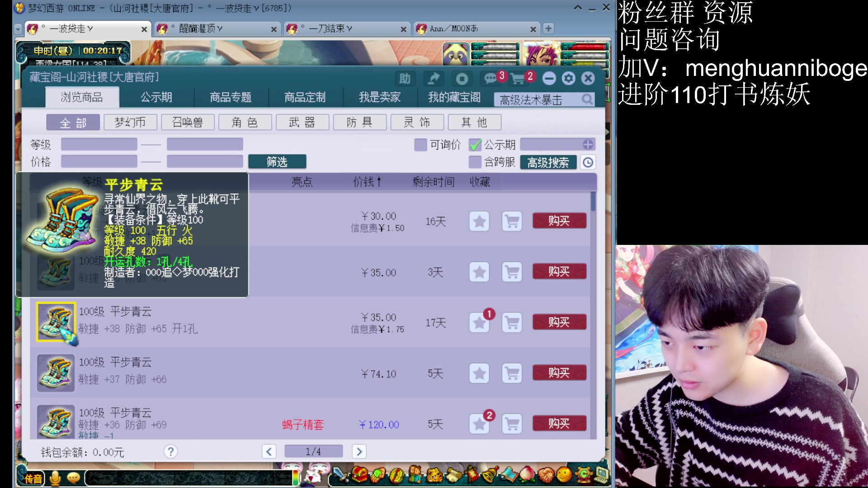The height and width of the screenshot is (488, 868).
Task: Click the 助 assistant icon in the 藏宝阁 header
Action: pyautogui.click(x=405, y=79)
